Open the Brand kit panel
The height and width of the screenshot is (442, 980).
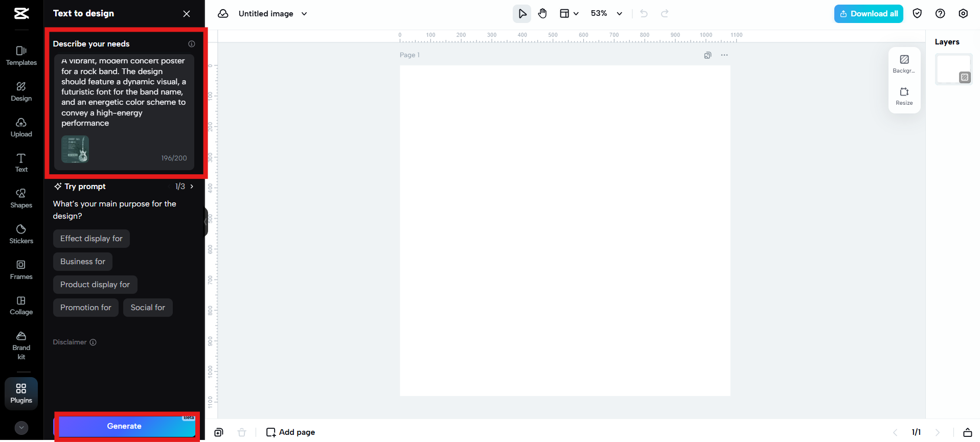coord(21,345)
